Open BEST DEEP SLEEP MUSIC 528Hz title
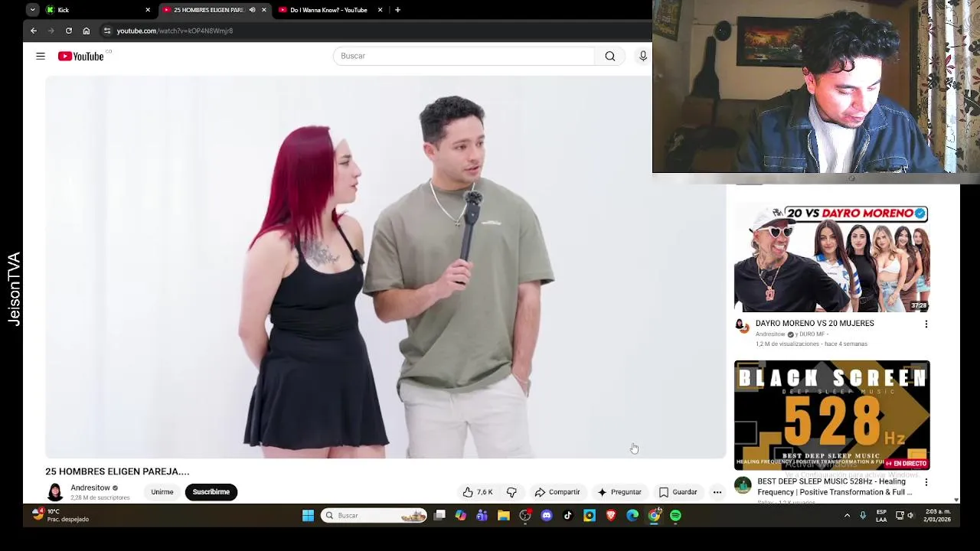The image size is (980, 551). point(835,487)
